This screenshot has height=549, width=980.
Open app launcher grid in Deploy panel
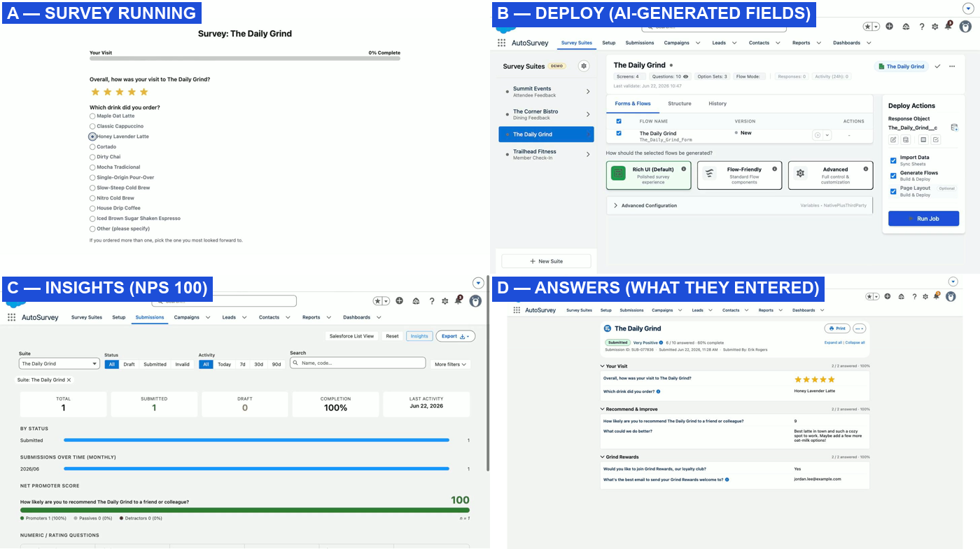pyautogui.click(x=501, y=43)
